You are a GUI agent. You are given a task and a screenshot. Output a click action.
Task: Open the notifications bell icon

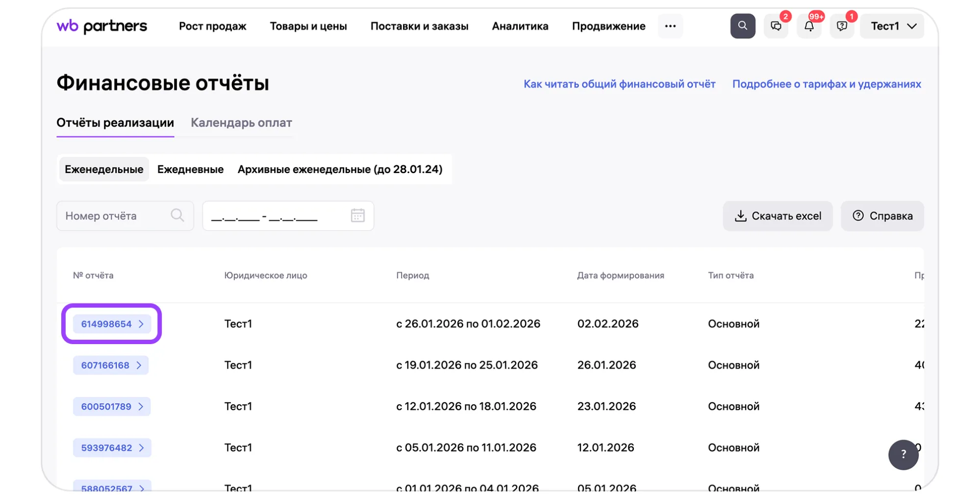click(x=809, y=26)
